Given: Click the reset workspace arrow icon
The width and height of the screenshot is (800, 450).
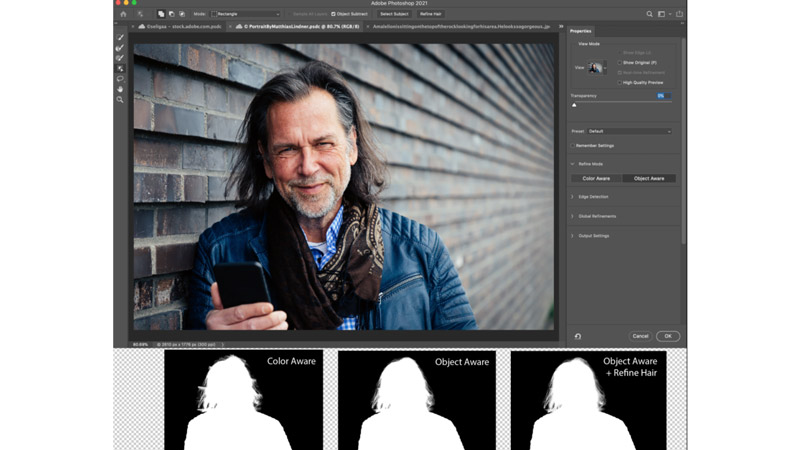Looking at the screenshot, I should [578, 336].
